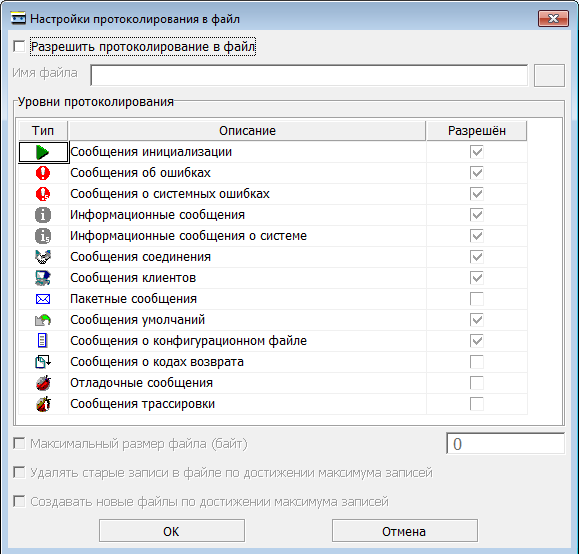Click the blue envelope packet messages icon
Viewport: 579px width, 554px height.
[43, 299]
